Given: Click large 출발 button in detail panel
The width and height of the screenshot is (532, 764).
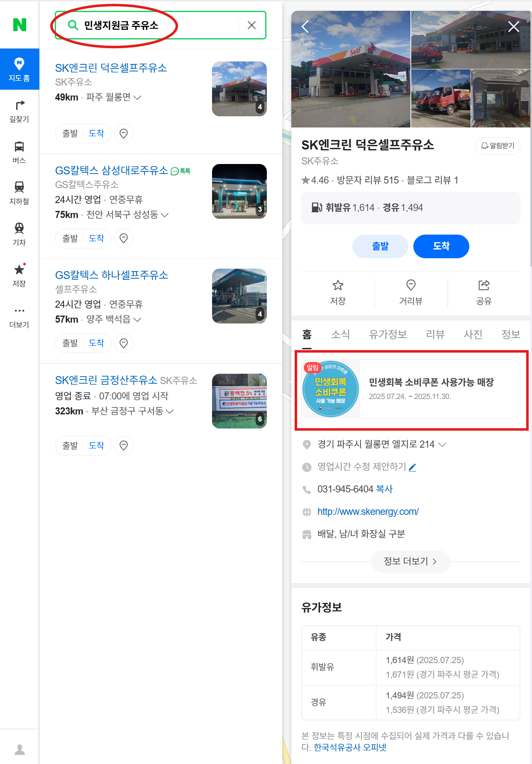Looking at the screenshot, I should point(380,246).
